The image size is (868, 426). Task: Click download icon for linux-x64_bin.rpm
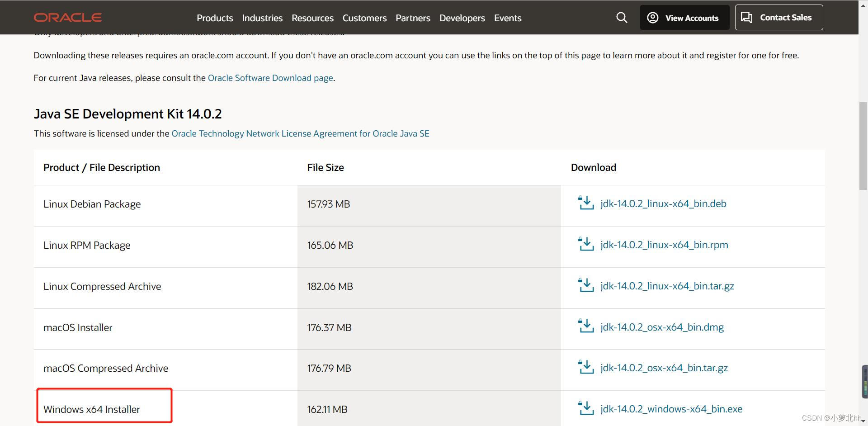coord(586,244)
